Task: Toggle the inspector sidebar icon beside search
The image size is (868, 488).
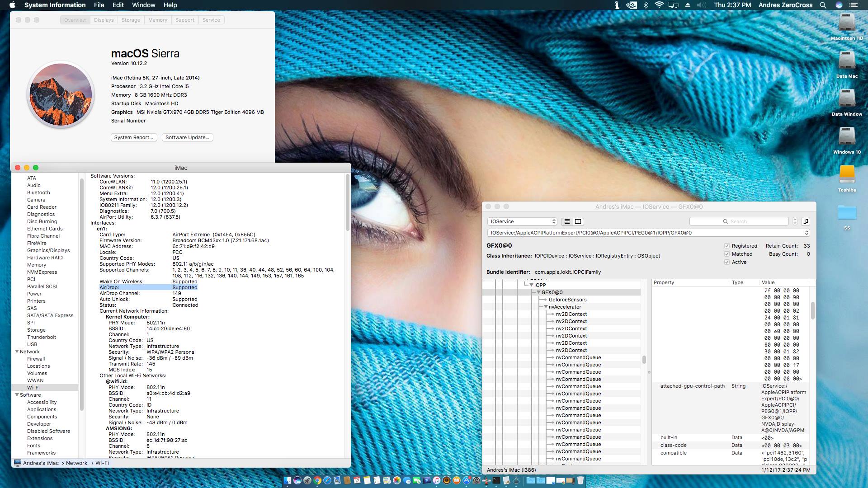Action: coord(806,221)
